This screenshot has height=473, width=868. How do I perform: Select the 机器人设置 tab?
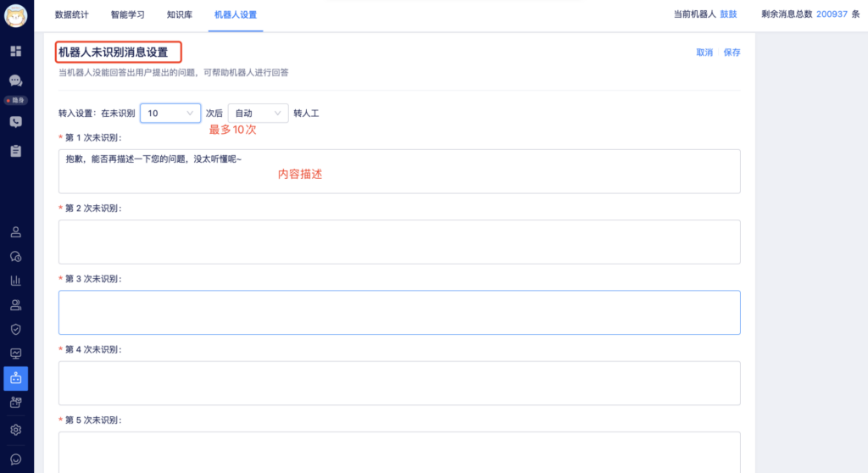tap(236, 14)
